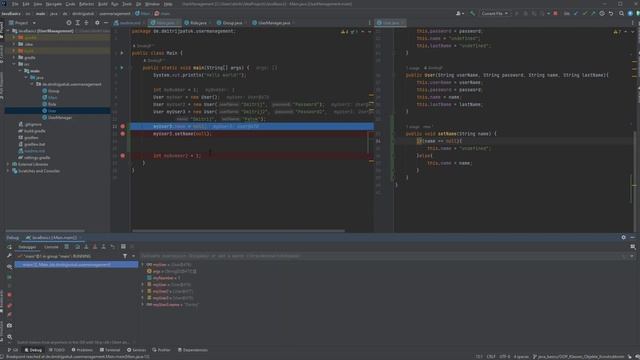640x360 pixels.
Task: Open Project panel options gear
Action: tap(97, 23)
